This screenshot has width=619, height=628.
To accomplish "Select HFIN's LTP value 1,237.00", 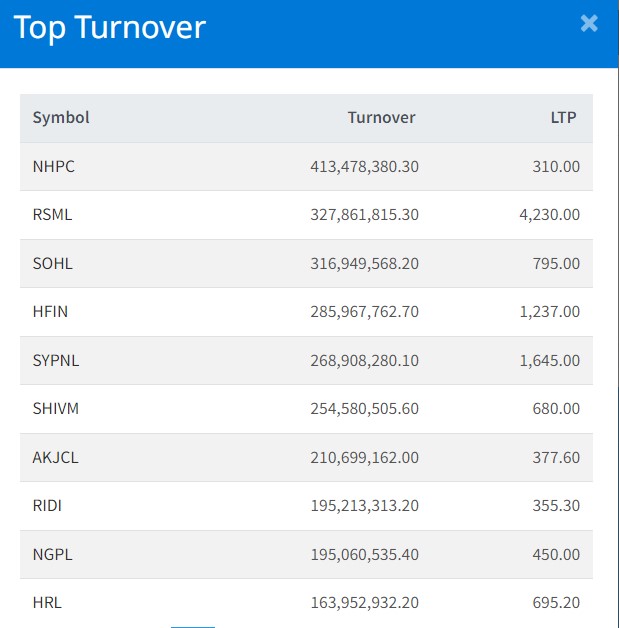I will 550,311.
